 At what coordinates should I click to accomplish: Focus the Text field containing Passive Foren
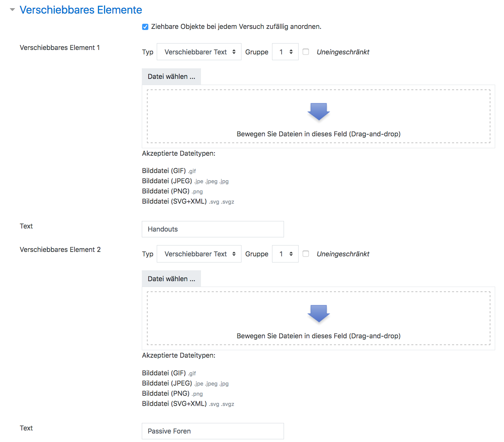tap(213, 431)
